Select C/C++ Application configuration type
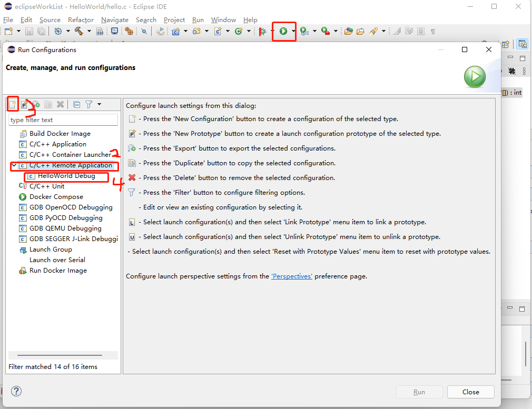532x409 pixels. (x=58, y=144)
